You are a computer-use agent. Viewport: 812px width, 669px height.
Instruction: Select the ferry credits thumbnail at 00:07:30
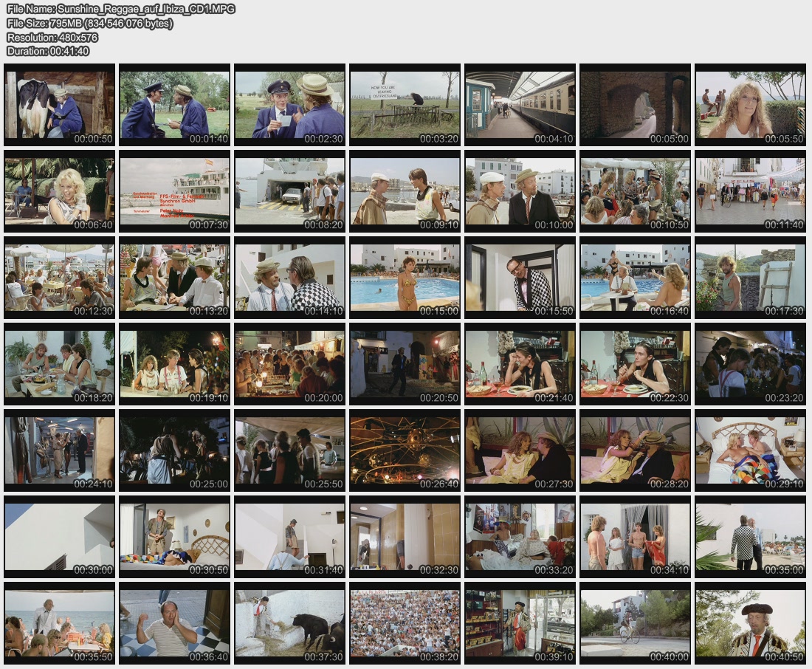(174, 191)
